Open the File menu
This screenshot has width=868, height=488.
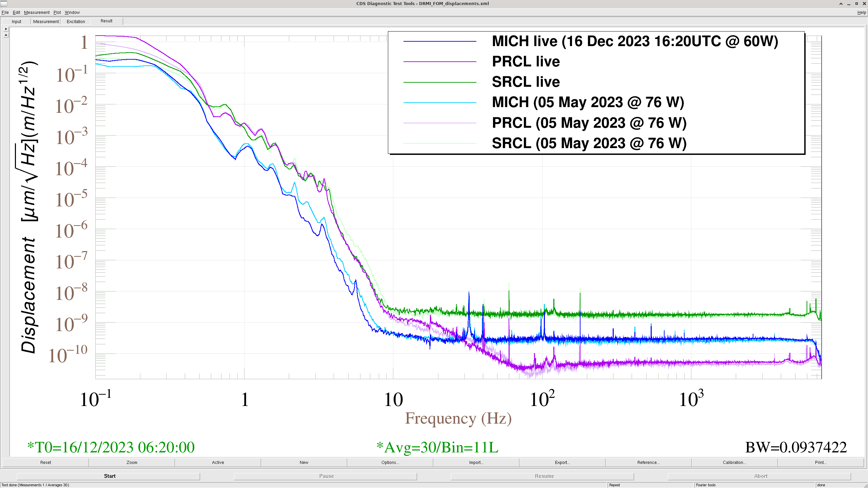[5, 13]
